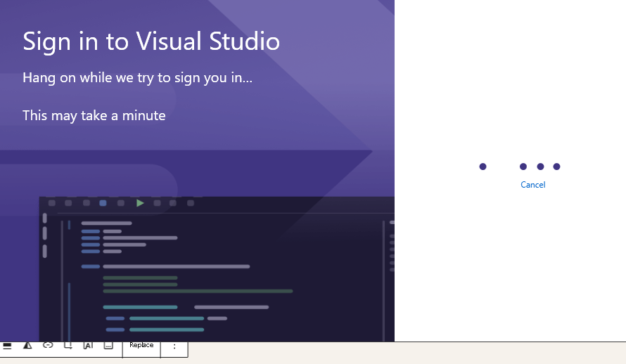Click the crop-shaped icon in the bottom toolbar
The image size is (626, 364).
[x=68, y=345]
